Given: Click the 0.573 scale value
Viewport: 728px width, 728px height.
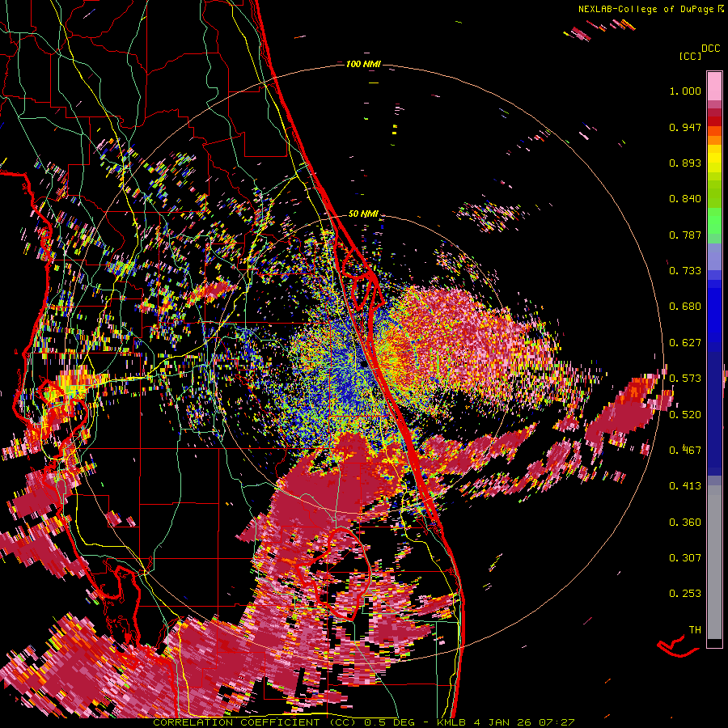Looking at the screenshot, I should point(685,379).
